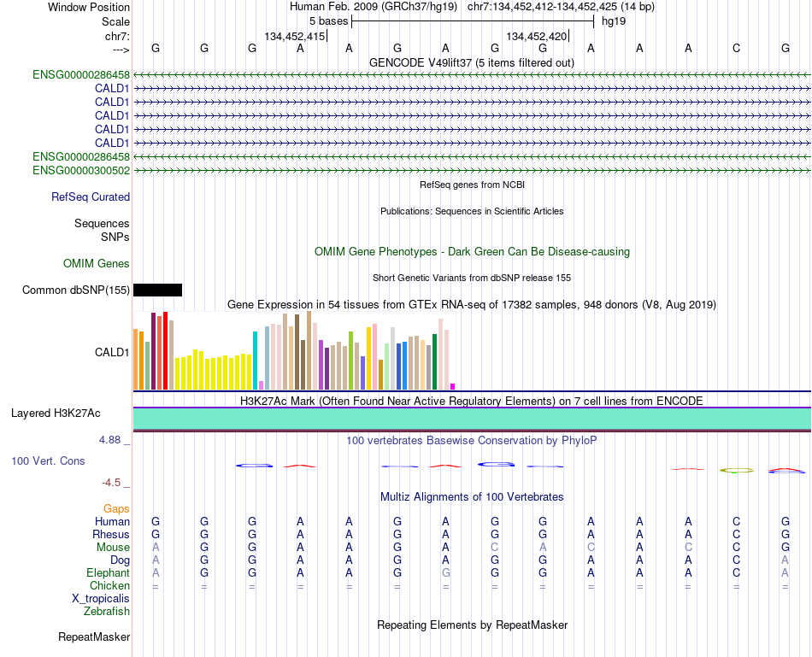Click the tallest red GTEx expression bar

[x=165, y=350]
